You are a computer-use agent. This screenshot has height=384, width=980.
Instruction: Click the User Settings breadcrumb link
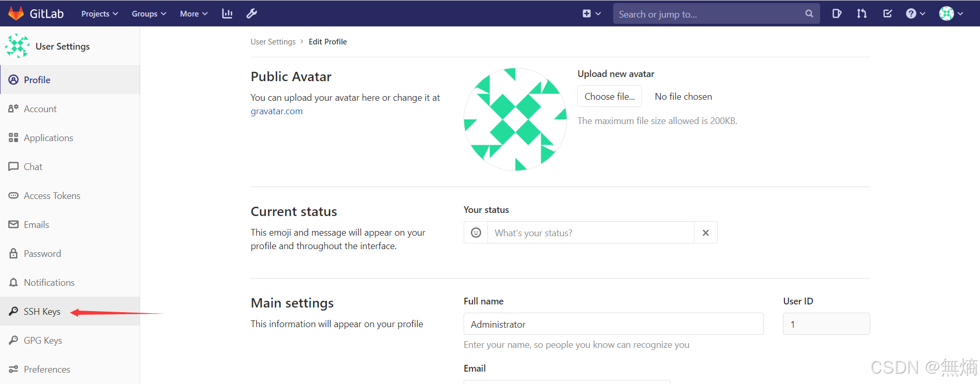[x=273, y=42]
